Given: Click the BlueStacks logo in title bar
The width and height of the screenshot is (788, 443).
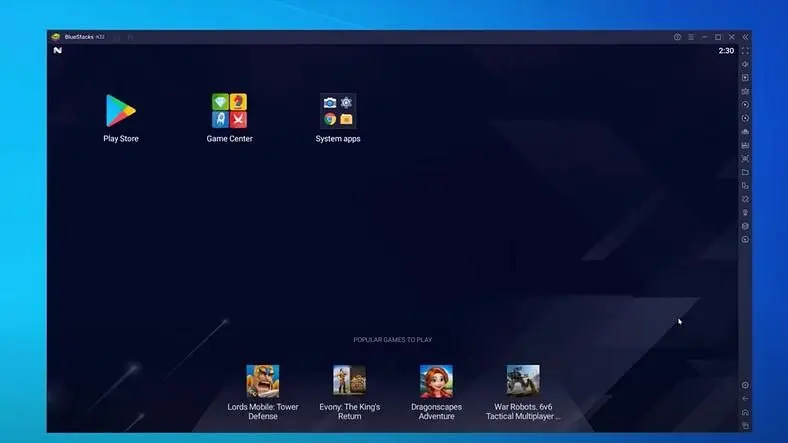Looking at the screenshot, I should (56, 37).
